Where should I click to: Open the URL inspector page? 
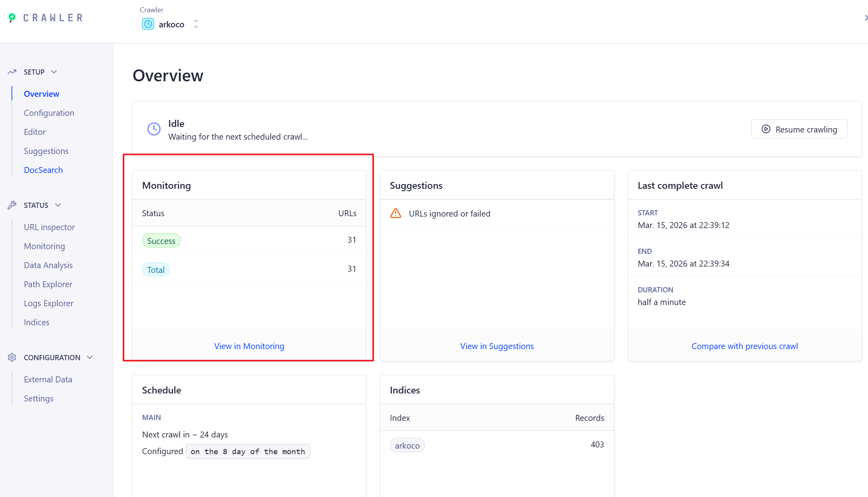pos(49,227)
